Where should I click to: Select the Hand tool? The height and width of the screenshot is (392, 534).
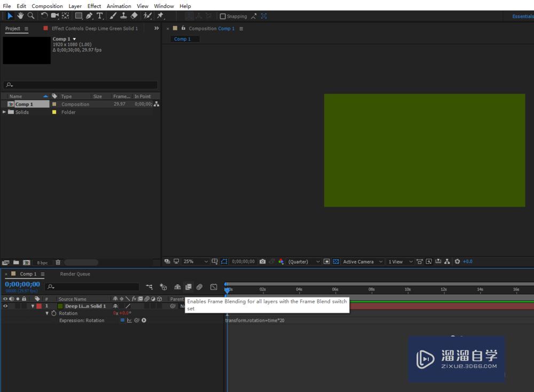20,15
